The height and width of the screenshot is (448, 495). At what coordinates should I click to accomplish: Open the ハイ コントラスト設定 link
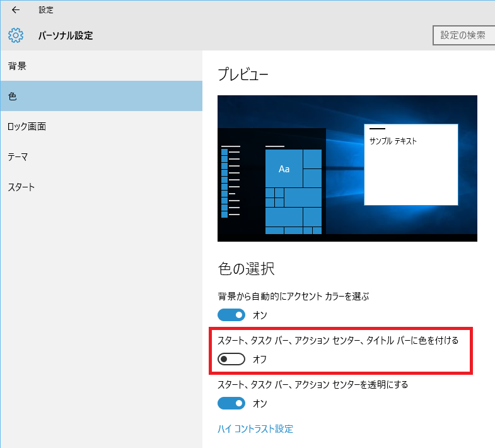[x=255, y=428]
